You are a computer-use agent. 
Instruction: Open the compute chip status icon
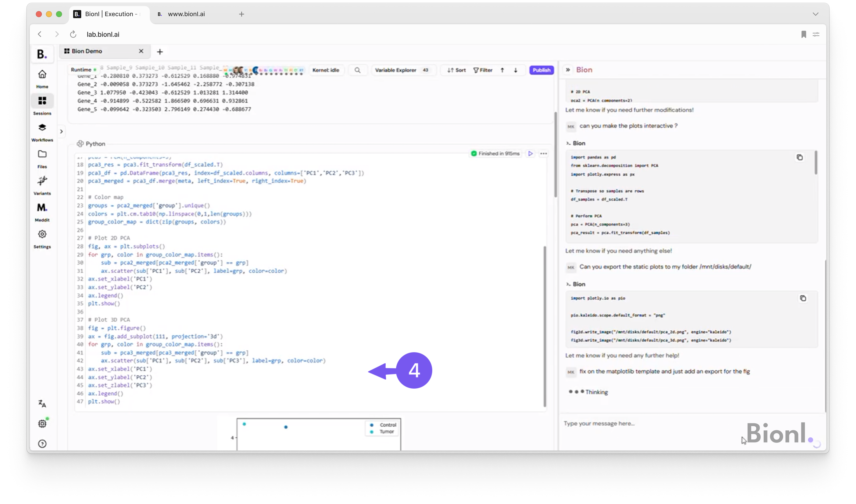tap(42, 423)
